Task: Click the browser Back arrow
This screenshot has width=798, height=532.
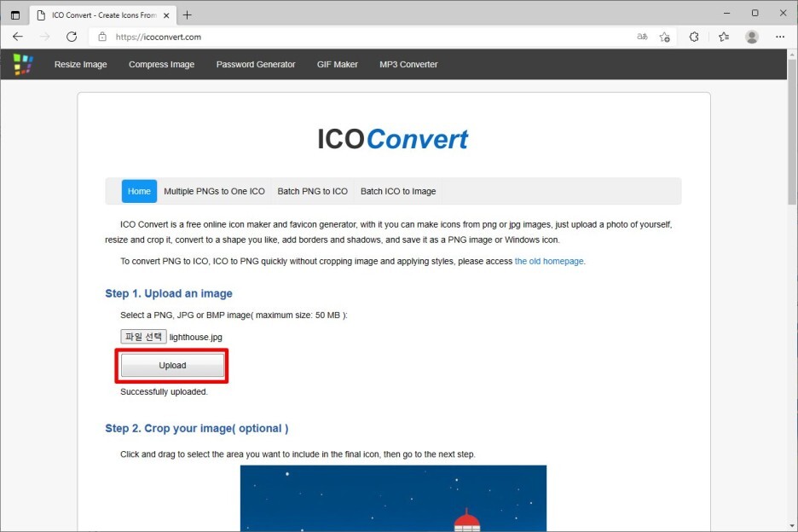Action: (18, 37)
